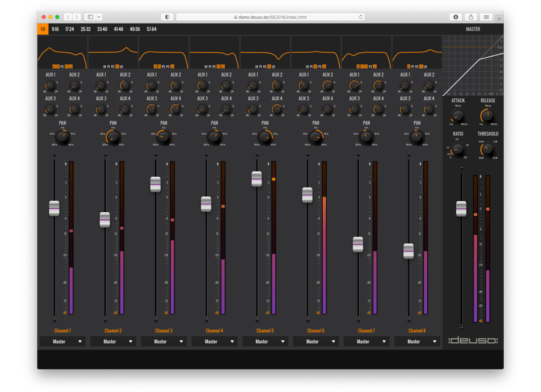Viewport: 541px width, 392px height.
Task: Click the master compressor curve graph
Action: coord(473,66)
